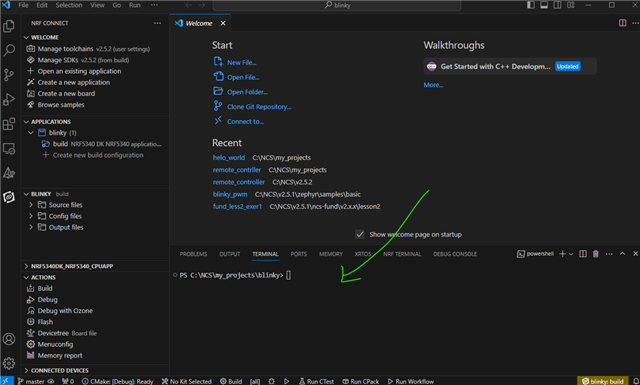Collapse the BLINKY build section
Image resolution: width=640 pixels, height=385 pixels.
point(26,194)
